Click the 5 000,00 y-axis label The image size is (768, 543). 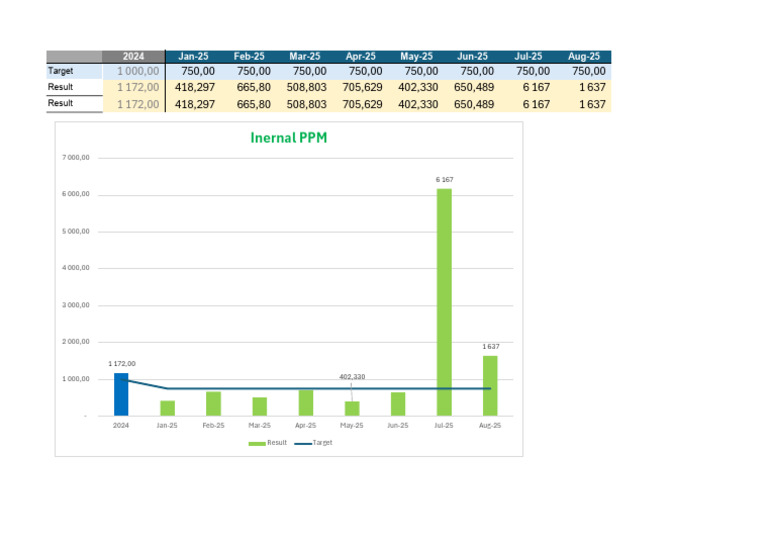[75, 231]
